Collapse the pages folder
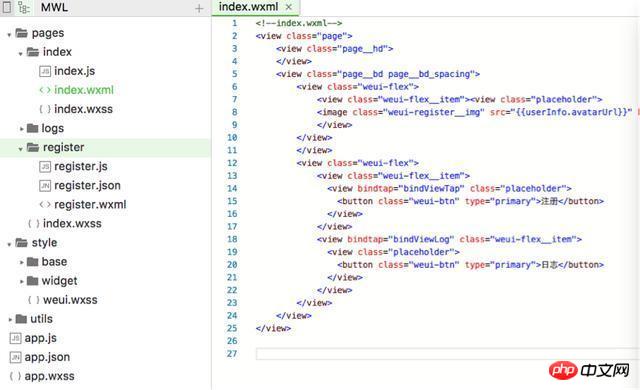This screenshot has width=640, height=390. tap(9, 35)
